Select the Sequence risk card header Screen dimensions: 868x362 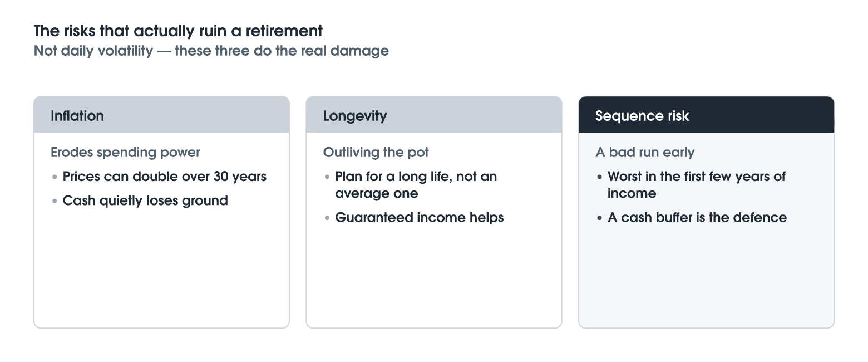click(707, 115)
